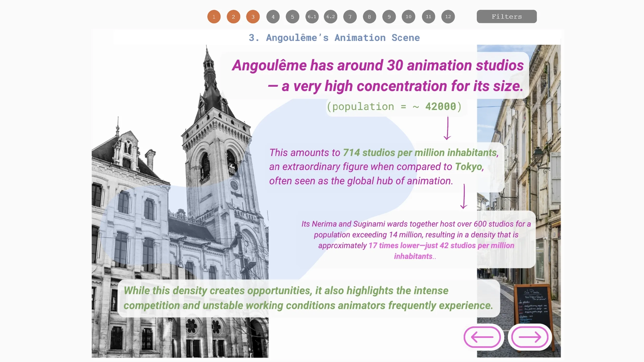
Task: Navigate to slide 8
Action: tap(369, 17)
